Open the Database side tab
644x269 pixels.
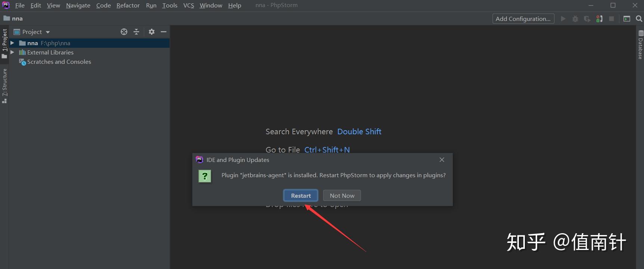click(x=640, y=45)
